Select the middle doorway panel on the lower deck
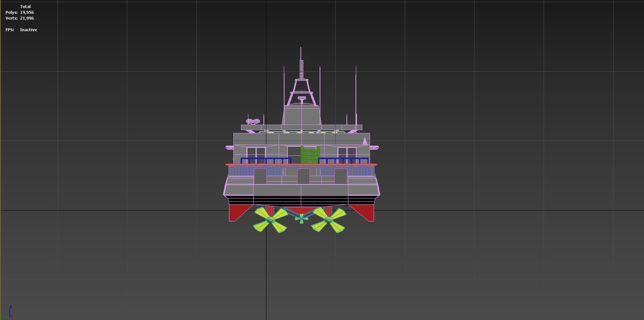Viewport: 644px width, 320px height. tap(303, 176)
